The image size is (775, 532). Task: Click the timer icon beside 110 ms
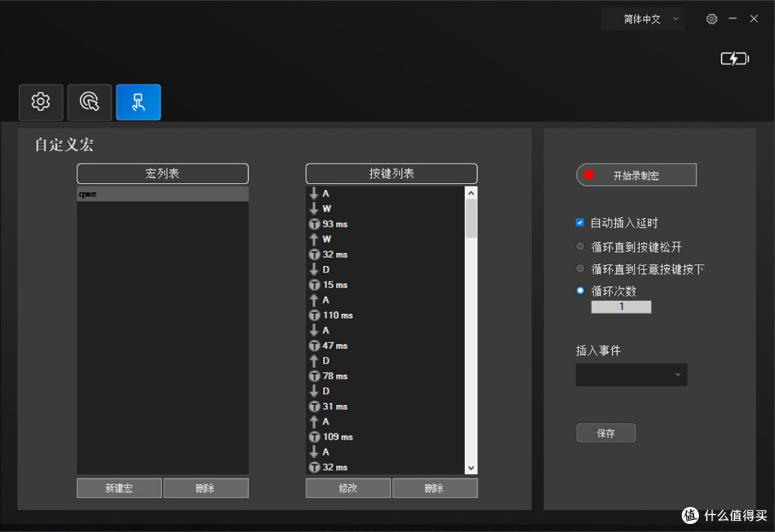pyautogui.click(x=314, y=315)
